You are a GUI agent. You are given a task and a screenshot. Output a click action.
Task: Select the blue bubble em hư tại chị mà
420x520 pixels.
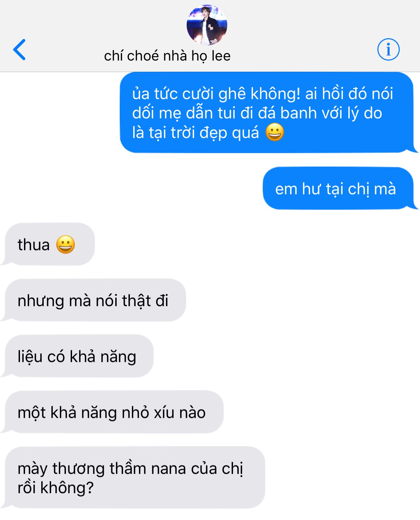click(x=339, y=188)
